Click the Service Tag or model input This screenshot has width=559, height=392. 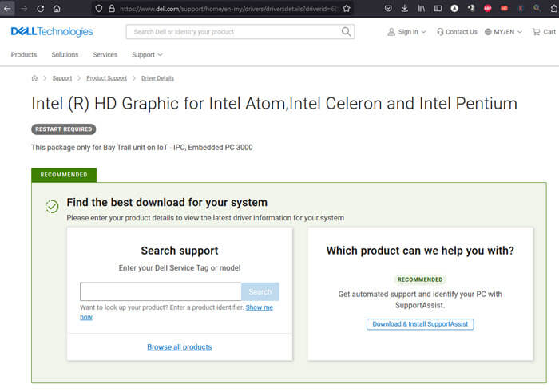pyautogui.click(x=161, y=292)
